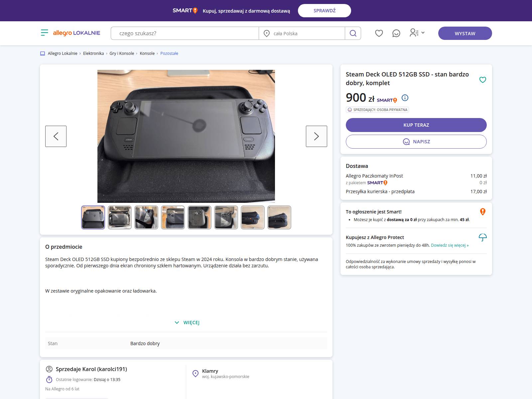This screenshot has width=532, height=399.
Task: Click the listing title 'Steam Deck OLED 512GB SSD'
Action: pyautogui.click(x=407, y=79)
